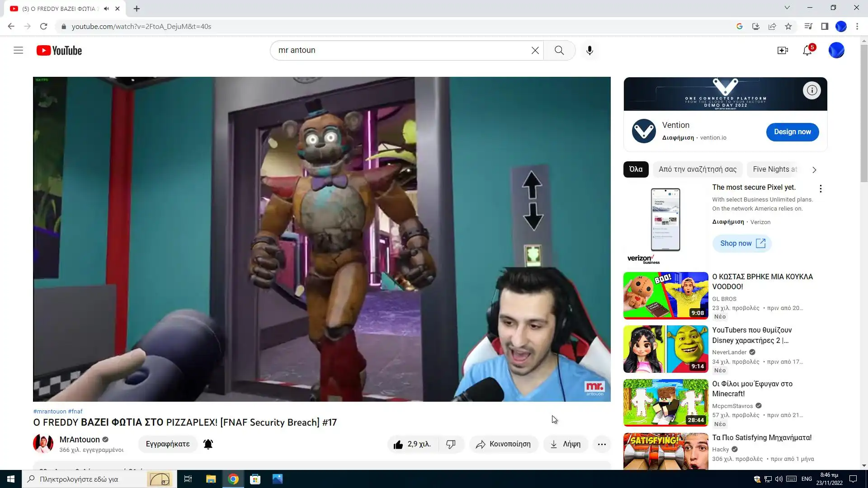Open the YouTube hamburger guide menu
Screen dimensions: 868x488
pyautogui.click(x=18, y=50)
